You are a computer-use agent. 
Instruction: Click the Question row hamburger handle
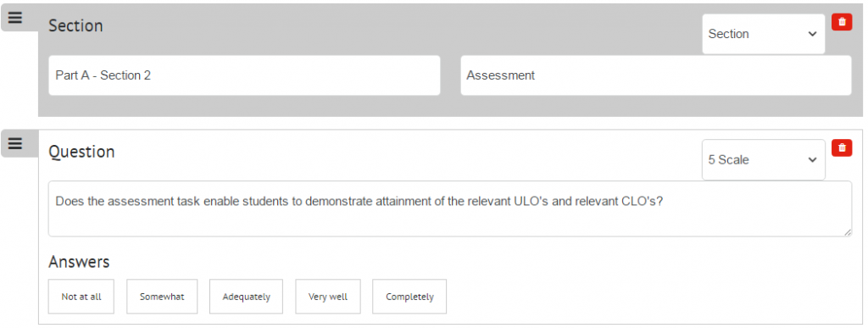coord(15,144)
